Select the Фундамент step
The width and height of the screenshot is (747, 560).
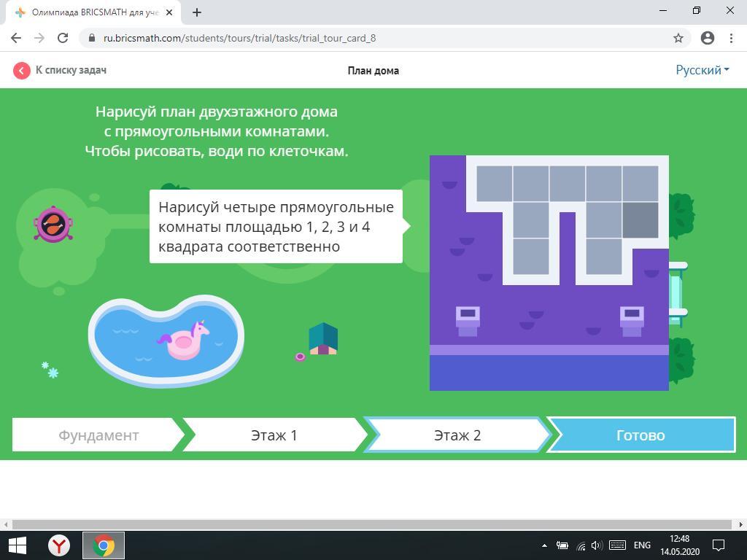[98, 435]
